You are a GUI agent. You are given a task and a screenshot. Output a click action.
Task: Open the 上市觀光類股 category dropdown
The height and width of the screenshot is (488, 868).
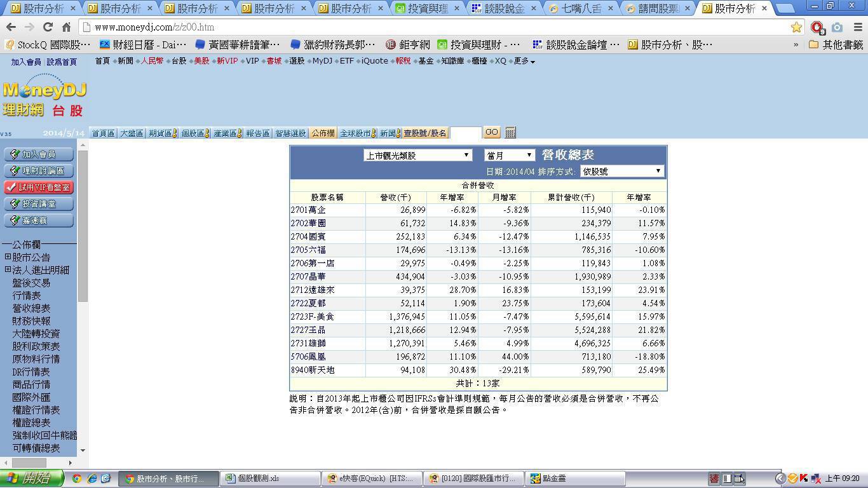pyautogui.click(x=417, y=155)
